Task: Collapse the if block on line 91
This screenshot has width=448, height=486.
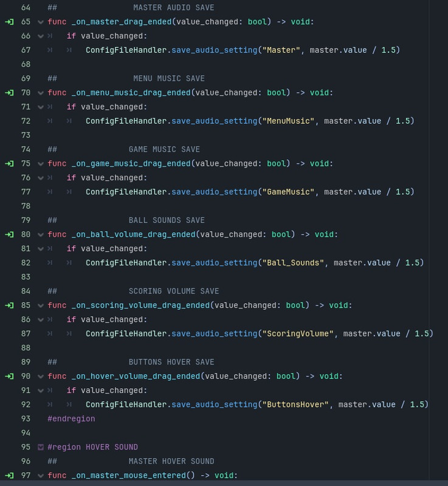Action: [x=41, y=391]
